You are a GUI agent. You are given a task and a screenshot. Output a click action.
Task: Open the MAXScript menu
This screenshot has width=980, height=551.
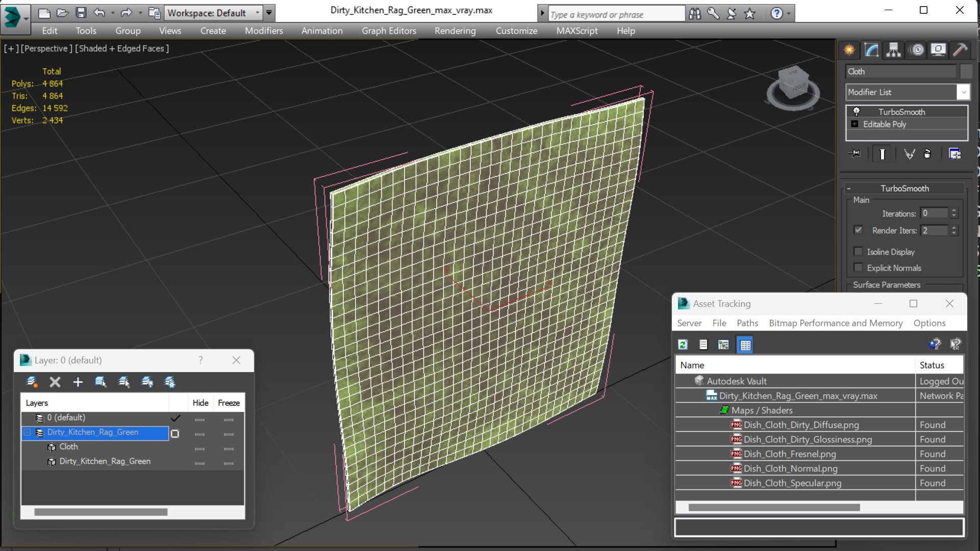(x=577, y=31)
